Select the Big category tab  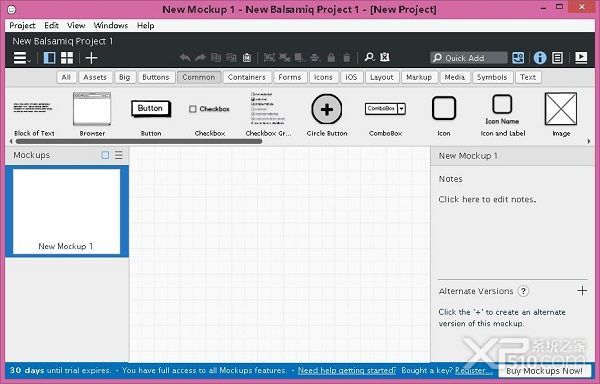click(124, 77)
